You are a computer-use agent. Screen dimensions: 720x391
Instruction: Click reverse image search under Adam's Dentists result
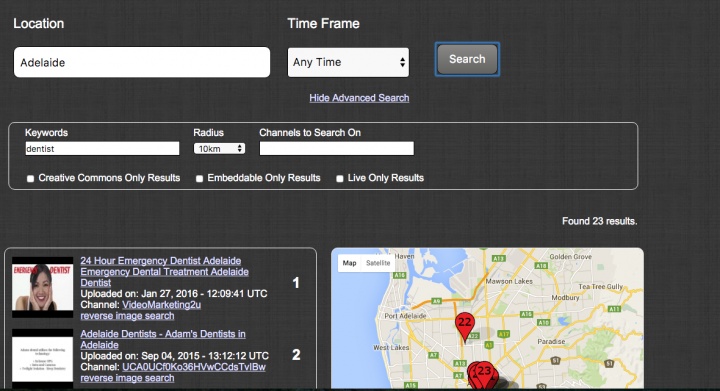(x=127, y=378)
